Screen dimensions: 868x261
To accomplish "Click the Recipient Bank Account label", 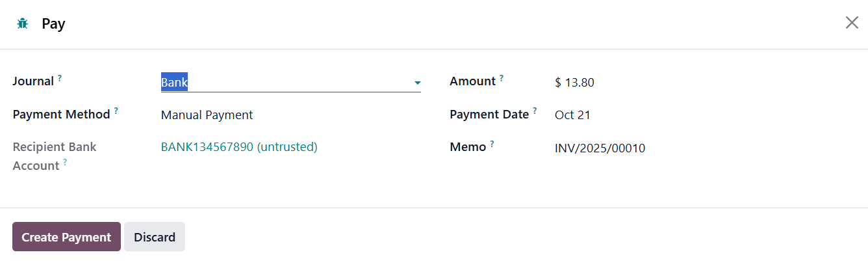I will (55, 147).
